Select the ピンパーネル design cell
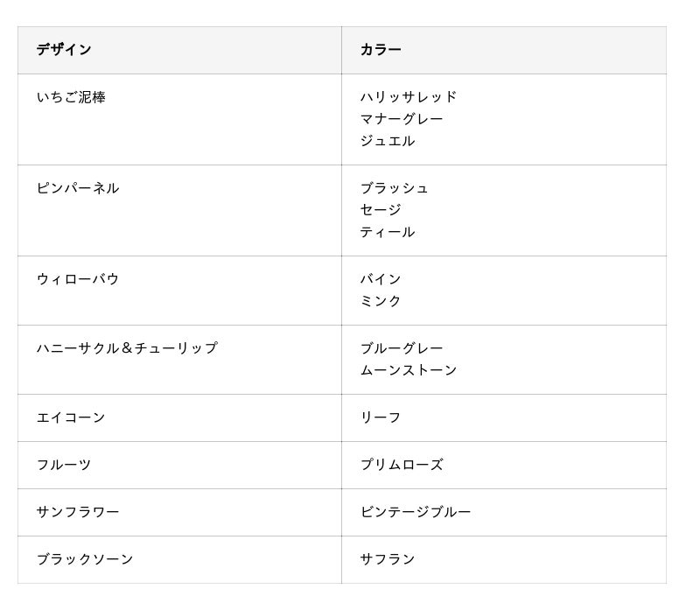The width and height of the screenshot is (700, 610). [78, 188]
